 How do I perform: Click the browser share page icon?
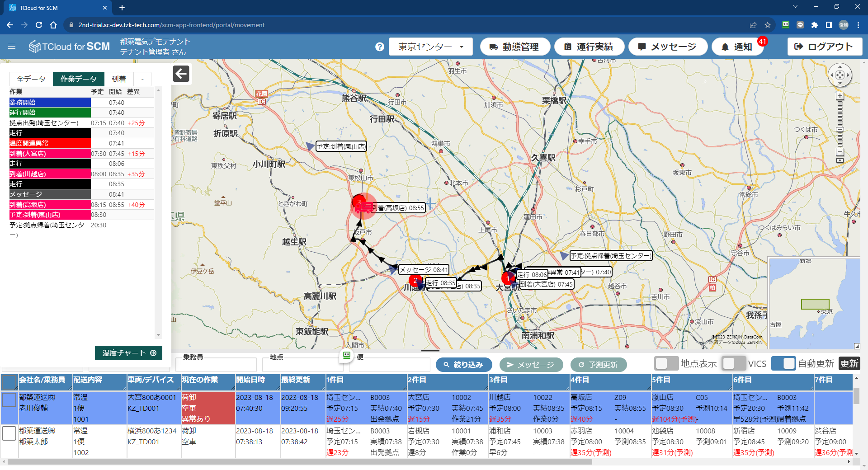tap(753, 25)
